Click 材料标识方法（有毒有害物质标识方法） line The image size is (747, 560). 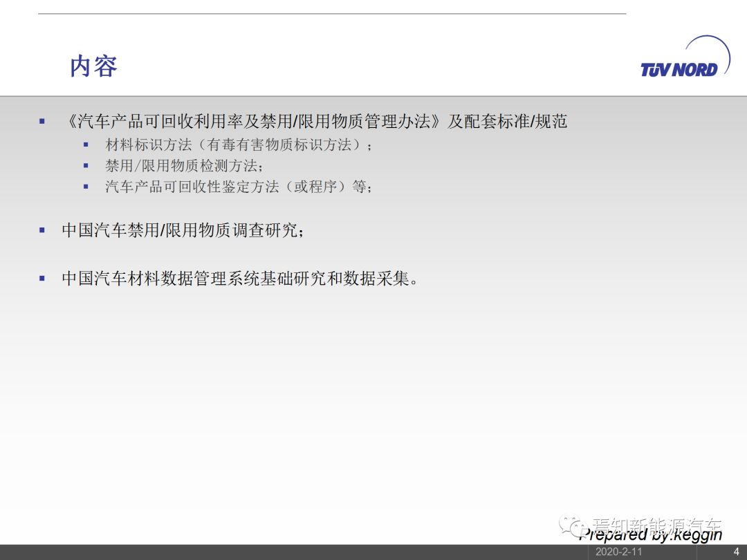point(235,145)
